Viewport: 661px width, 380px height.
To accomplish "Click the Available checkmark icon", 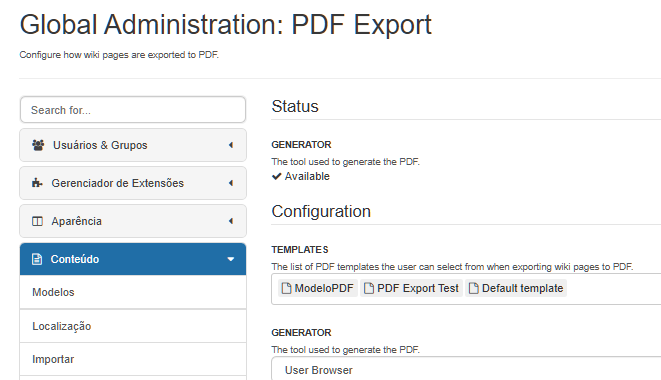I will coord(276,176).
